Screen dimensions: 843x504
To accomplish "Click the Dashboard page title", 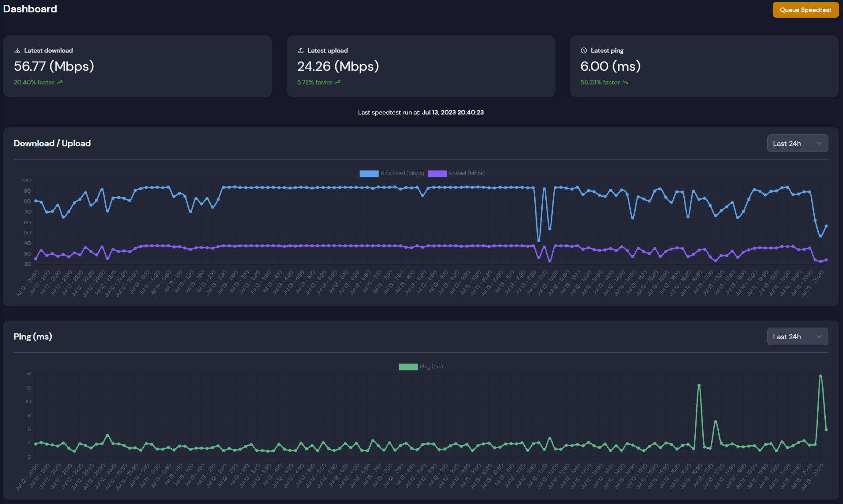I will [30, 9].
